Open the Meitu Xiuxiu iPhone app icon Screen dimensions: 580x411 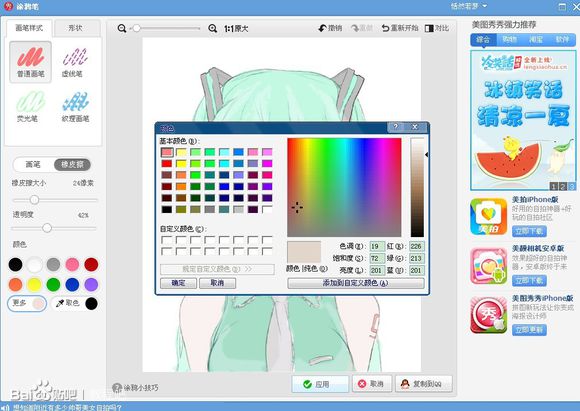488,315
